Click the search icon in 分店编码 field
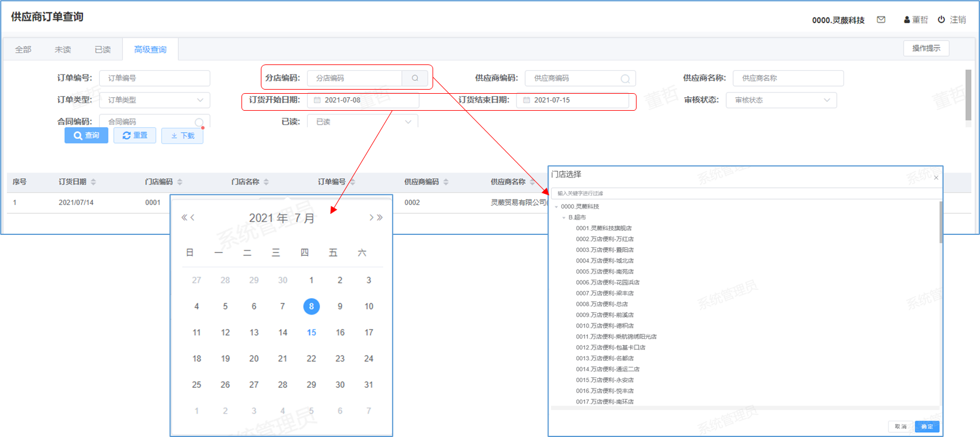This screenshot has height=437, width=980. (x=415, y=78)
